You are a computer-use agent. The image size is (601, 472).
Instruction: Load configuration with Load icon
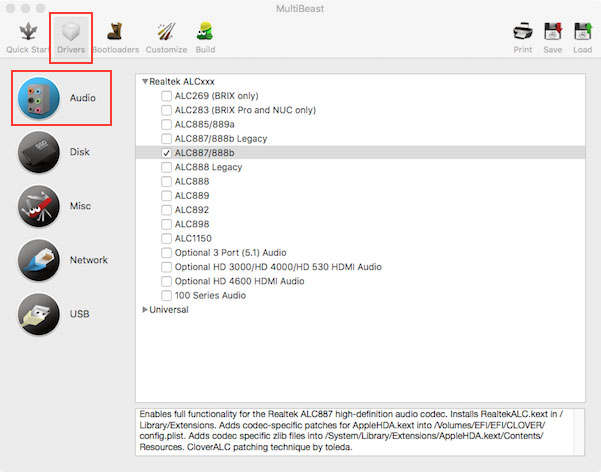(x=583, y=31)
